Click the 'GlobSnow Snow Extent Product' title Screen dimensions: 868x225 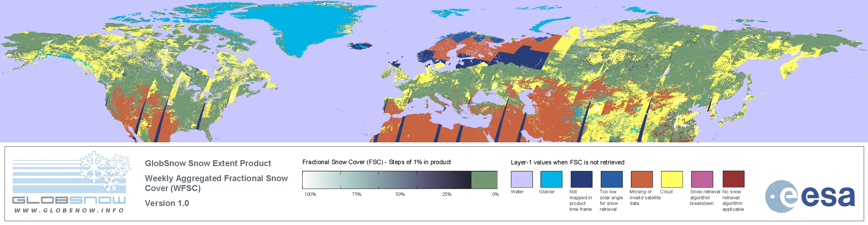click(208, 163)
